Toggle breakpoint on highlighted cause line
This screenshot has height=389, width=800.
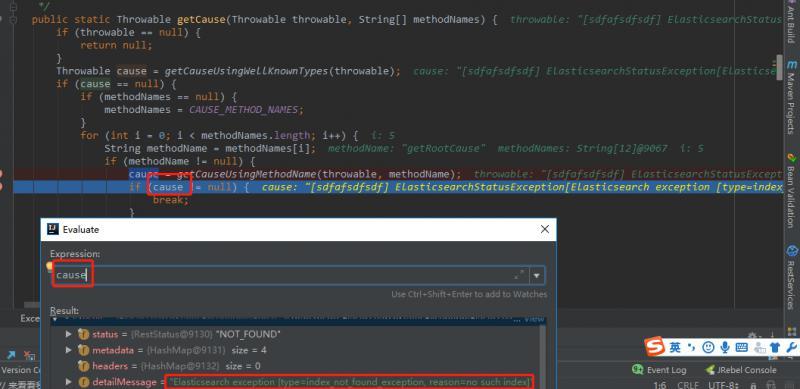coord(2,187)
